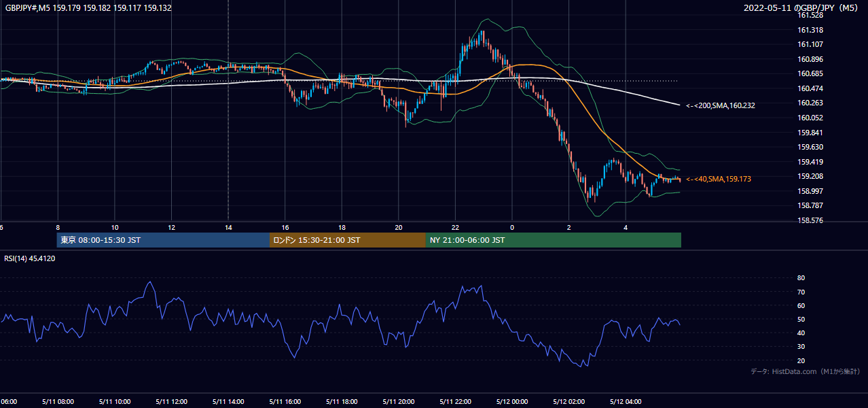Image resolution: width=868 pixels, height=408 pixels.
Task: Click RSI scale value 70
Action: point(801,292)
